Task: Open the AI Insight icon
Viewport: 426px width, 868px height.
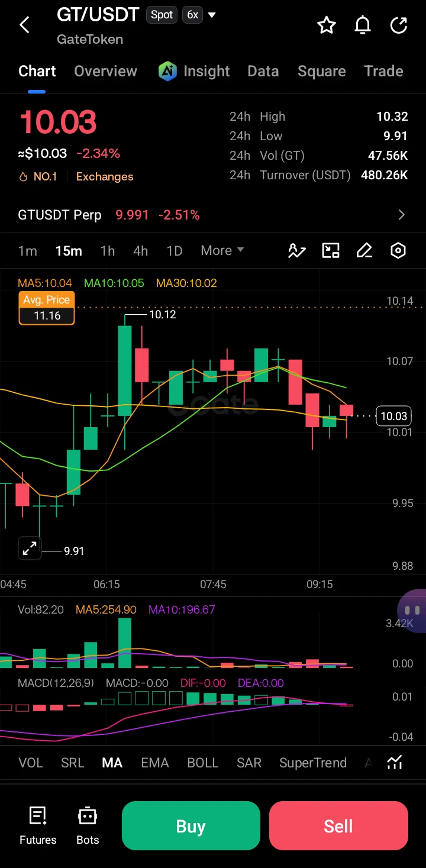Action: (167, 71)
